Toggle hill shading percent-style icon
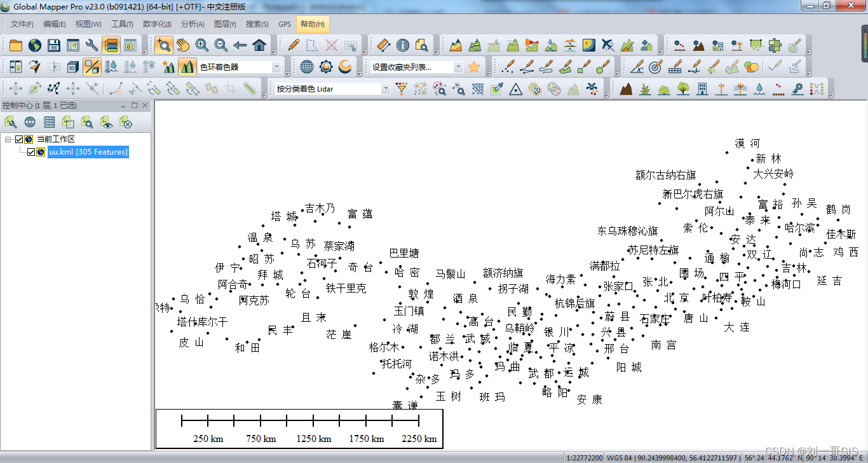Screen dimensions: 868x463 pyautogui.click(x=92, y=67)
